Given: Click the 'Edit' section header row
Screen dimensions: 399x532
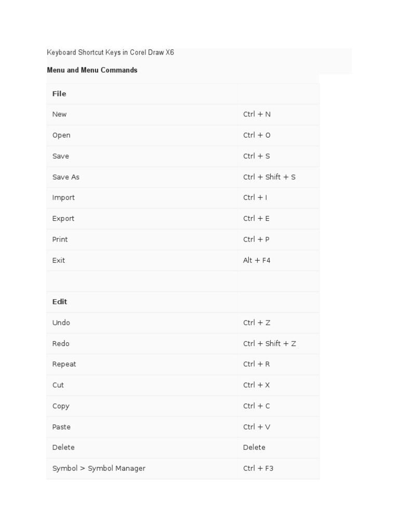Looking at the screenshot, I should click(60, 302).
